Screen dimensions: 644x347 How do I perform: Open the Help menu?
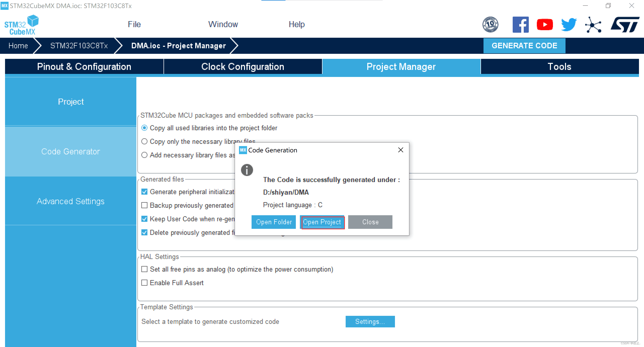[297, 24]
